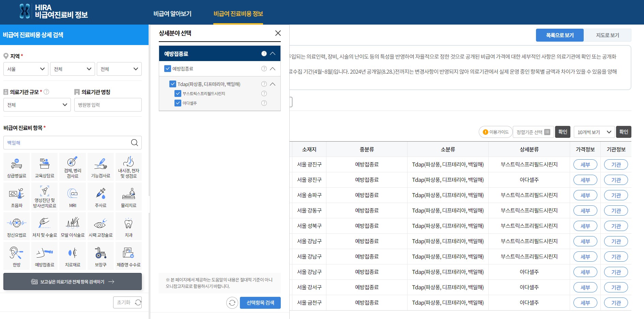Select 처치 및 수술료 category
Viewport: 644px width, 319px height.
tap(45, 226)
